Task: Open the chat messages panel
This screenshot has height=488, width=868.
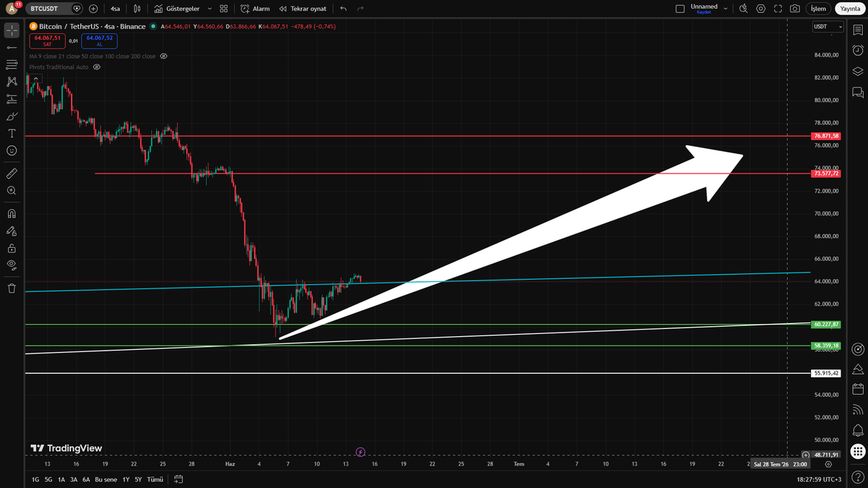Action: (x=858, y=93)
